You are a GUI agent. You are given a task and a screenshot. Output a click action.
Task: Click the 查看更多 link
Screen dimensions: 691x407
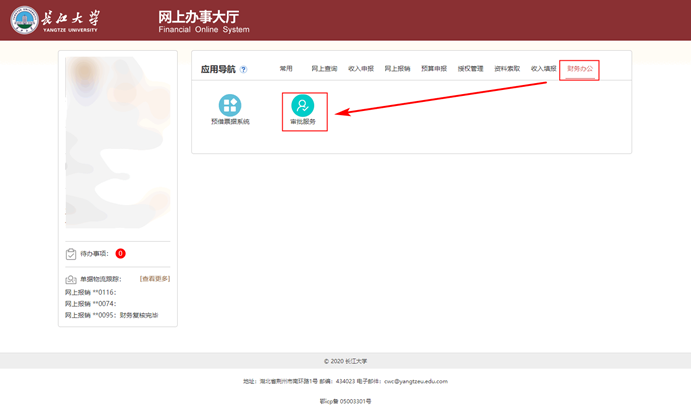click(154, 279)
